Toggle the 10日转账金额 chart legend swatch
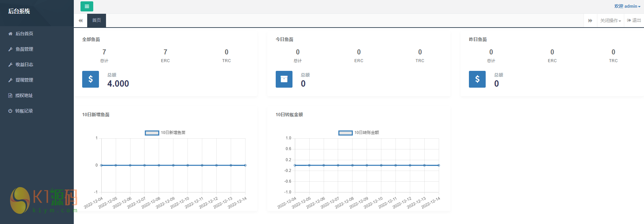The image size is (644, 224). pyautogui.click(x=345, y=133)
